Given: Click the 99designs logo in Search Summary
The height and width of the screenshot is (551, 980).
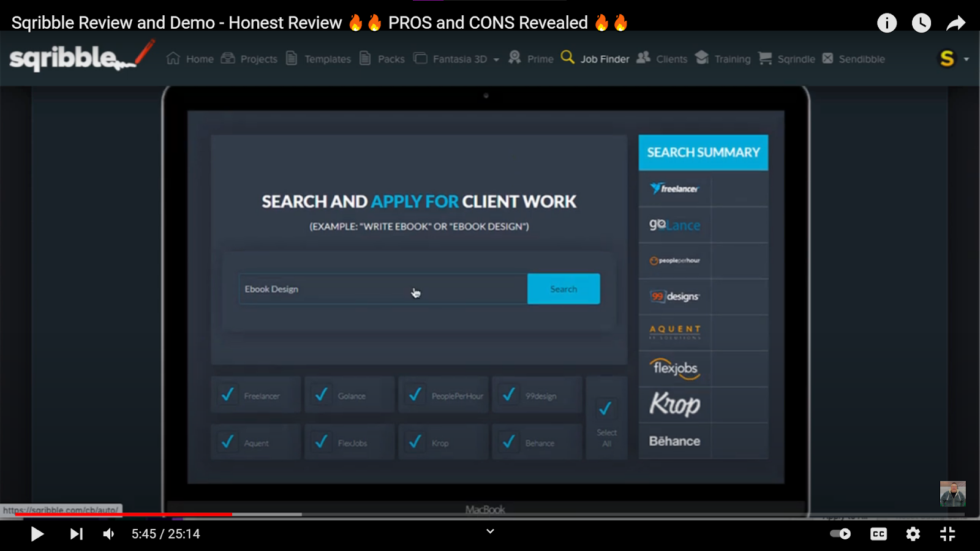Looking at the screenshot, I should click(674, 296).
